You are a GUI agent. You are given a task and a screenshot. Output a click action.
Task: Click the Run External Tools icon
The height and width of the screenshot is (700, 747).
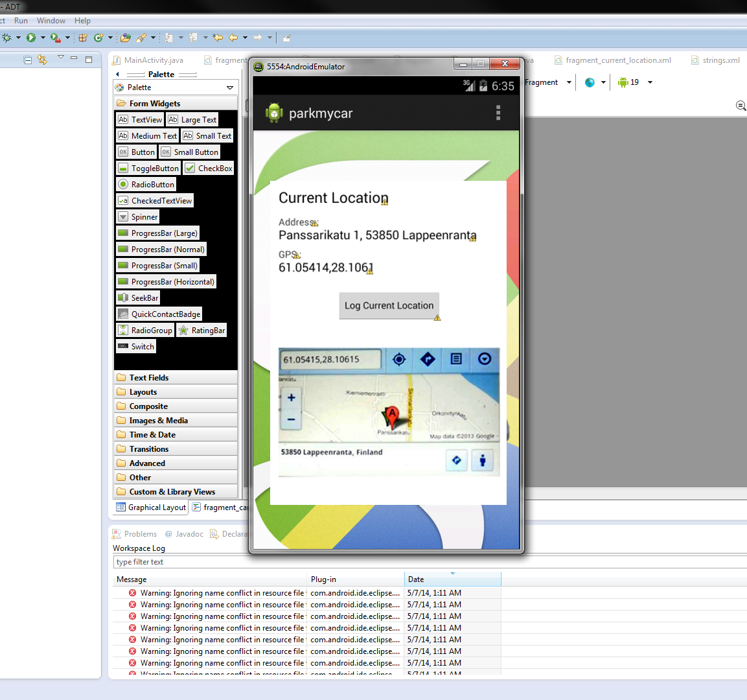click(55, 38)
